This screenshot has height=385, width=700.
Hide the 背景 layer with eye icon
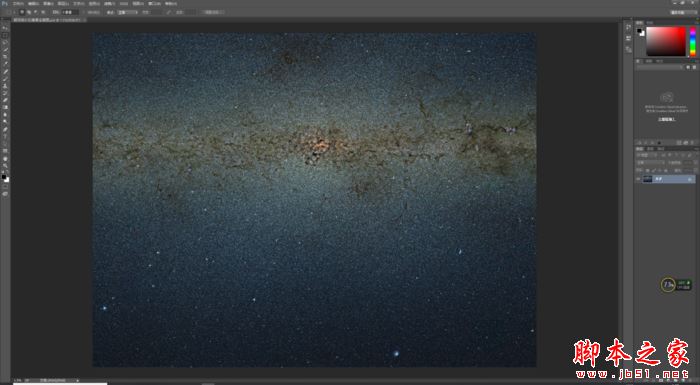coord(638,179)
